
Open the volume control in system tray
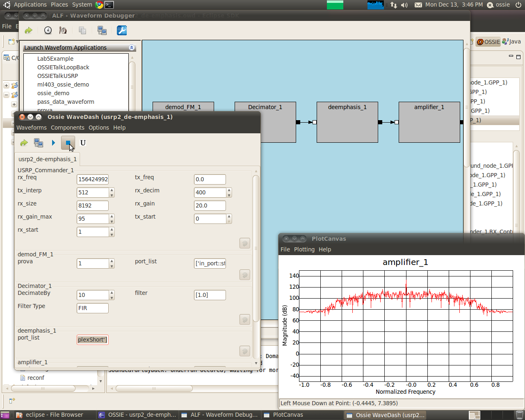tap(404, 5)
